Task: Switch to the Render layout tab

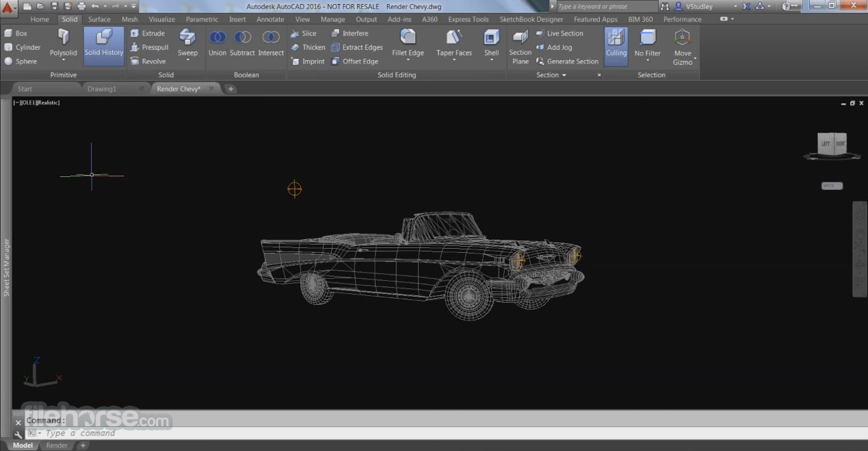Action: pos(57,446)
